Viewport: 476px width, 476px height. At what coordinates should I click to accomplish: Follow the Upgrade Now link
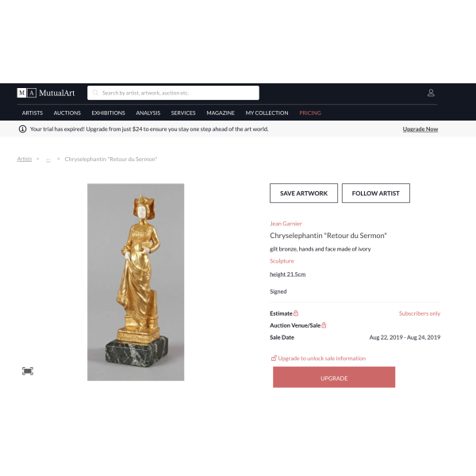pos(420,129)
